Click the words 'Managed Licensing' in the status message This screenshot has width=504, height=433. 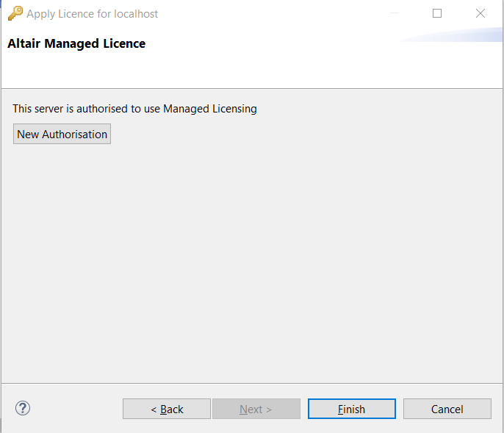coord(210,109)
